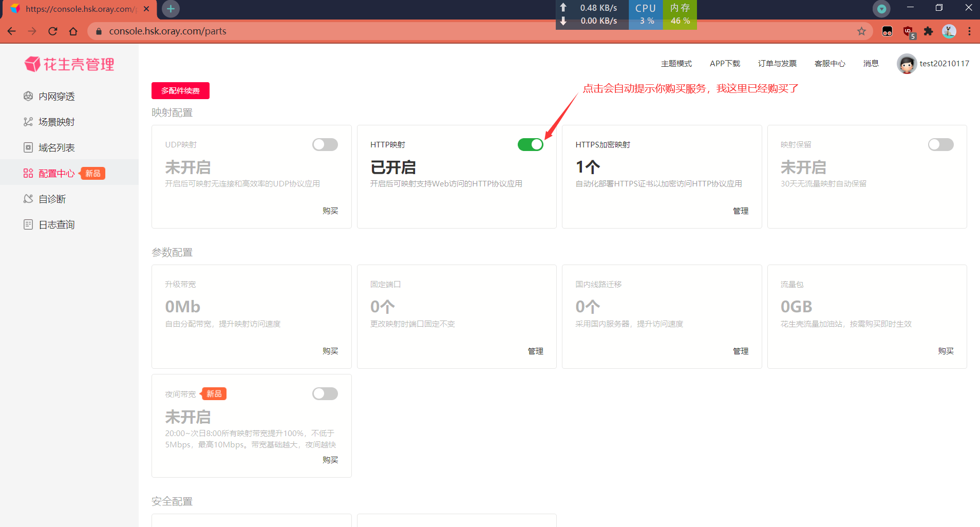Click the 参数配置 section heading

click(x=172, y=252)
